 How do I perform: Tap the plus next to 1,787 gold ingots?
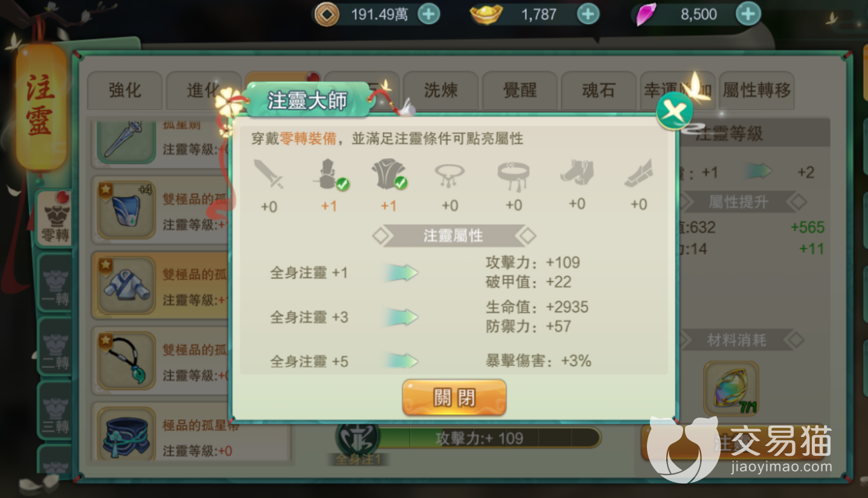(588, 14)
